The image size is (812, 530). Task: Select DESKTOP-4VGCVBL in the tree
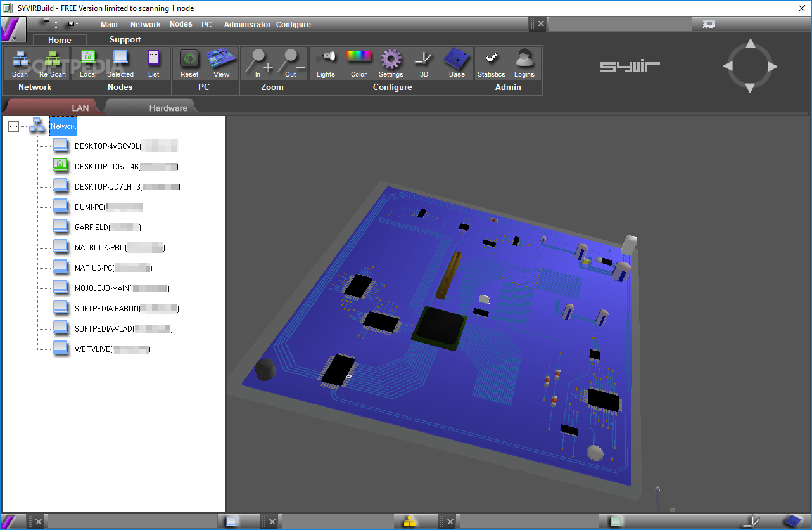pyautogui.click(x=127, y=146)
